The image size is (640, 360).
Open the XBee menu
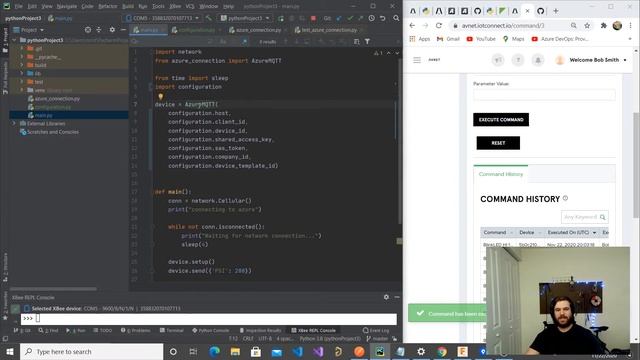[175, 6]
